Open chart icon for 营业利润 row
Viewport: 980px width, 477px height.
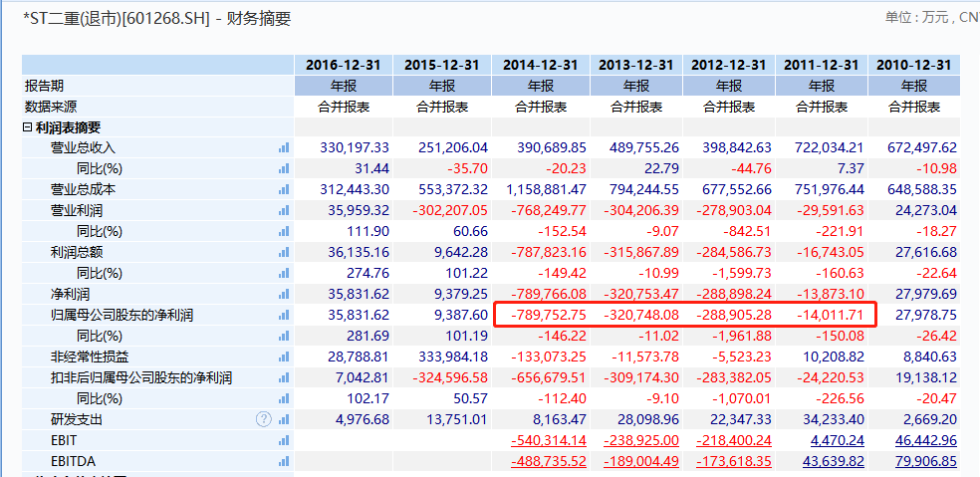click(x=285, y=210)
